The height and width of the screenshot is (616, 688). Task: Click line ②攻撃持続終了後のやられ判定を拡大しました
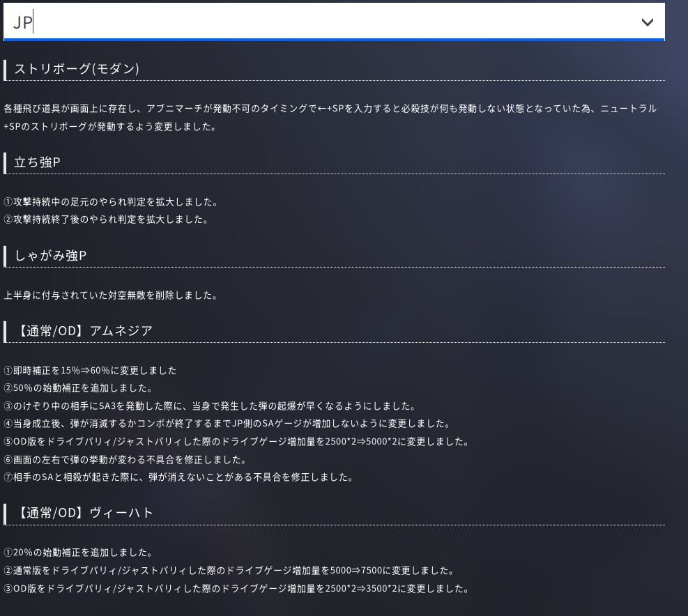[x=106, y=219]
